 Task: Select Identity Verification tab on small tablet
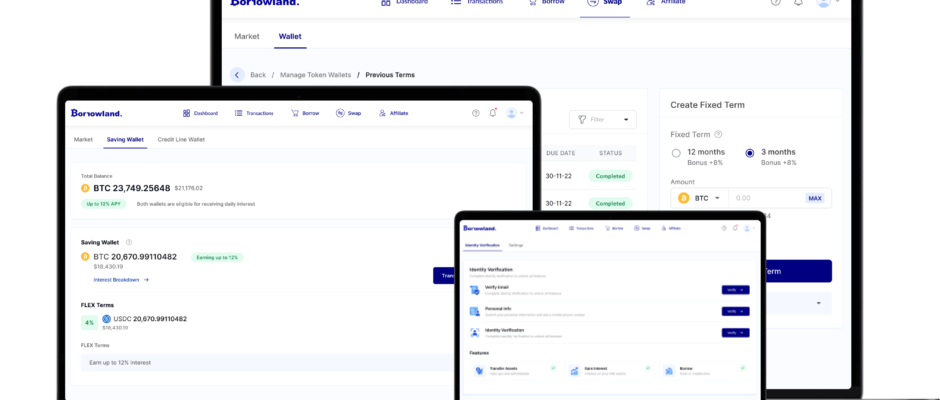point(483,245)
